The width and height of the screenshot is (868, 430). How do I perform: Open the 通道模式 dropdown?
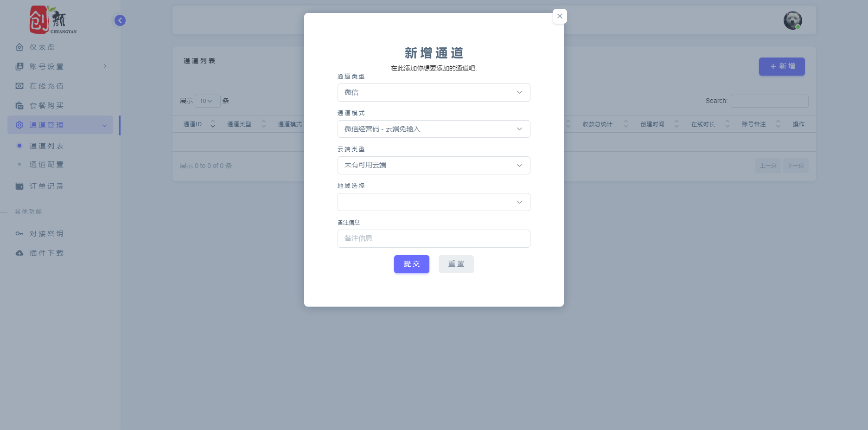434,129
